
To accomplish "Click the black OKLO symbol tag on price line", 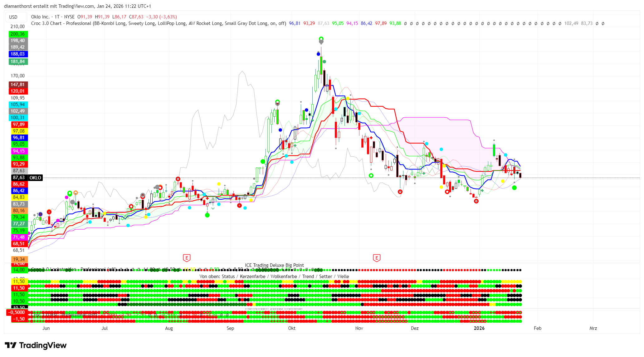I will point(35,178).
